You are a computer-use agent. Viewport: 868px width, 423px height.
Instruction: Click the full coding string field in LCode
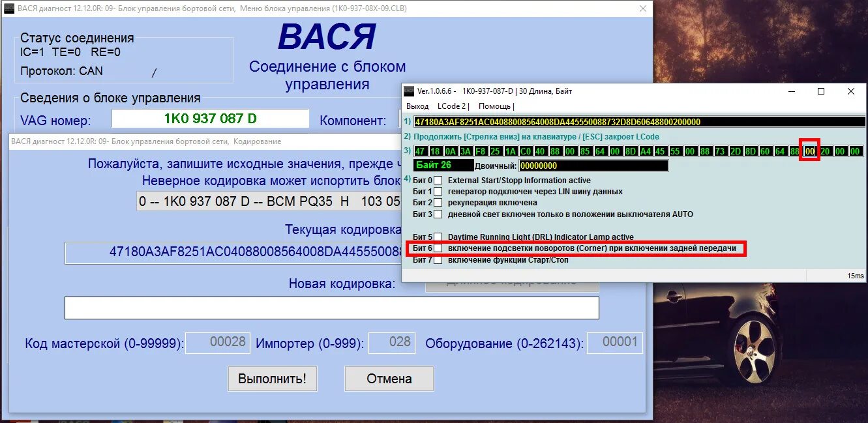tap(639, 122)
